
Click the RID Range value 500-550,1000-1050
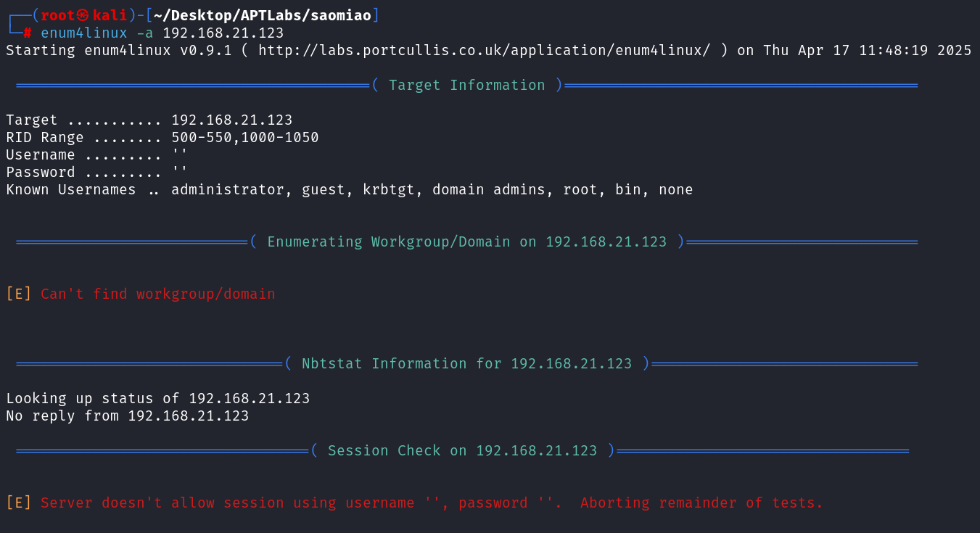tap(245, 137)
